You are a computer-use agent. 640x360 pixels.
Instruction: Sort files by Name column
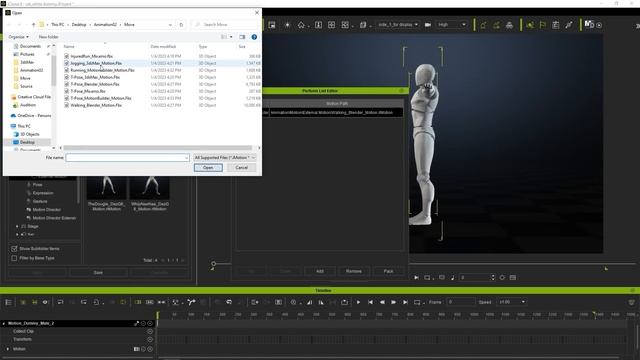point(69,47)
